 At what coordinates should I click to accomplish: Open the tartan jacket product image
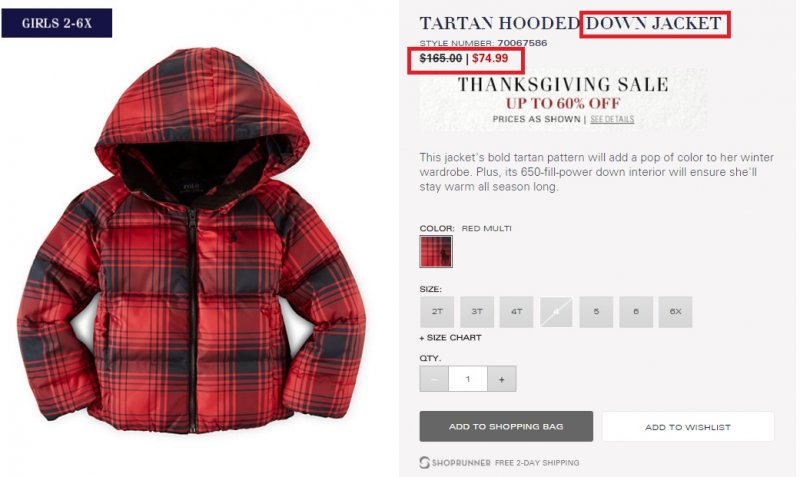[x=191, y=241]
